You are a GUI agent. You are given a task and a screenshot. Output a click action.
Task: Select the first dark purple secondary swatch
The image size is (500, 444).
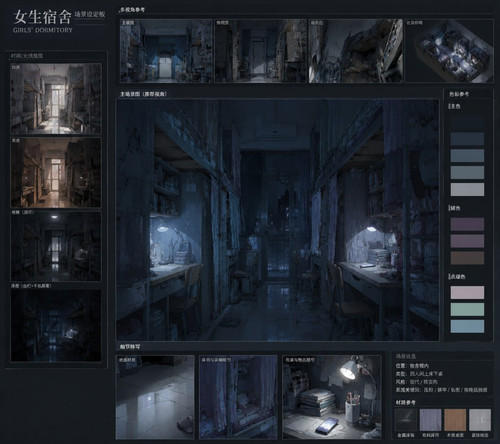(467, 224)
